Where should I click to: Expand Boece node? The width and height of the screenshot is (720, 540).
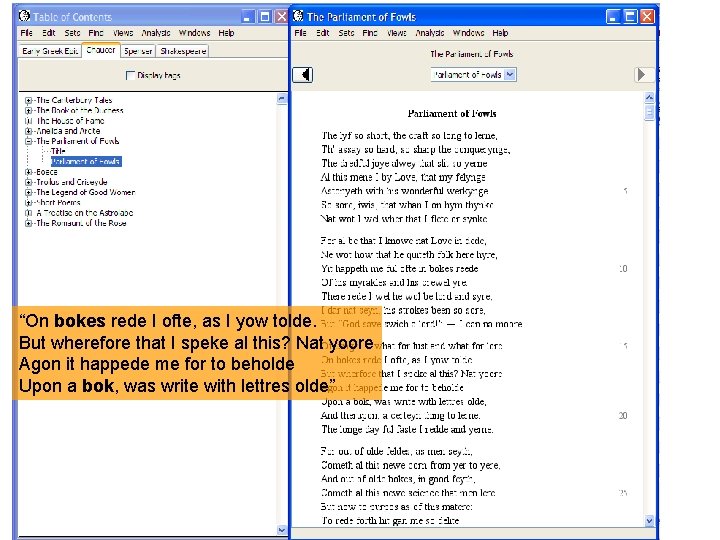coord(28,172)
